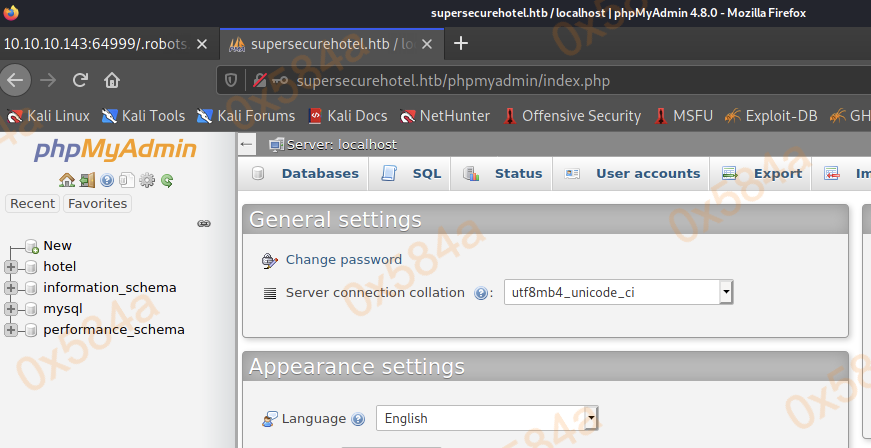871x448 pixels.
Task: Open navigation panel settings gear icon
Action: (147, 181)
